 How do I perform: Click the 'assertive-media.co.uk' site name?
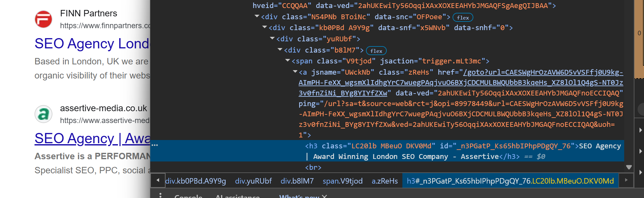click(x=104, y=108)
